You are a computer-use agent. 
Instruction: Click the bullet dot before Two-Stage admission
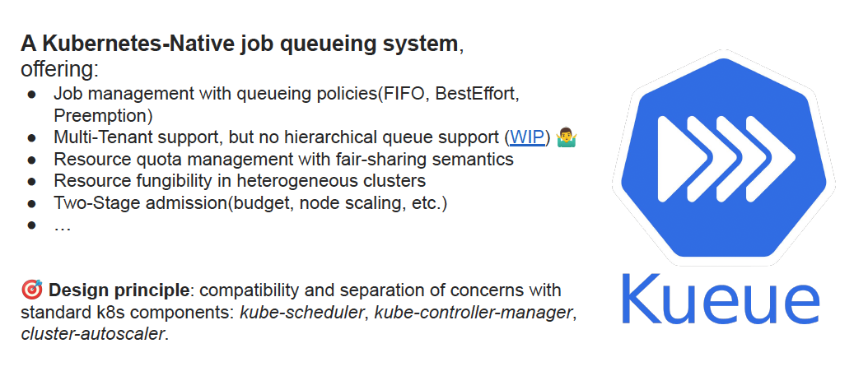(32, 202)
